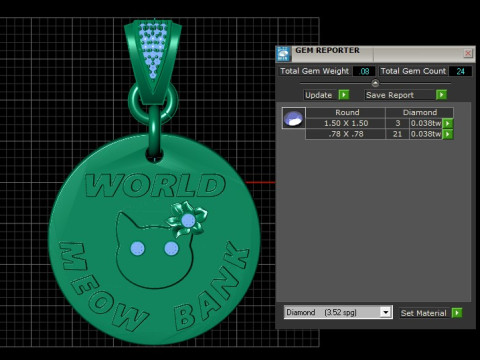
Task: Click the quantity cell showing 3
Action: pyautogui.click(x=397, y=123)
